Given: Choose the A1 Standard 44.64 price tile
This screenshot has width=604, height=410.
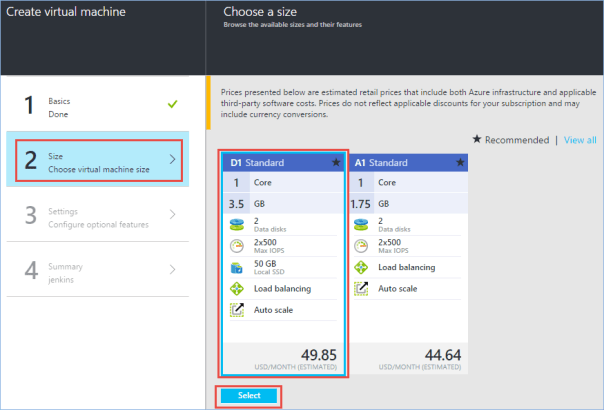Looking at the screenshot, I should (409, 359).
